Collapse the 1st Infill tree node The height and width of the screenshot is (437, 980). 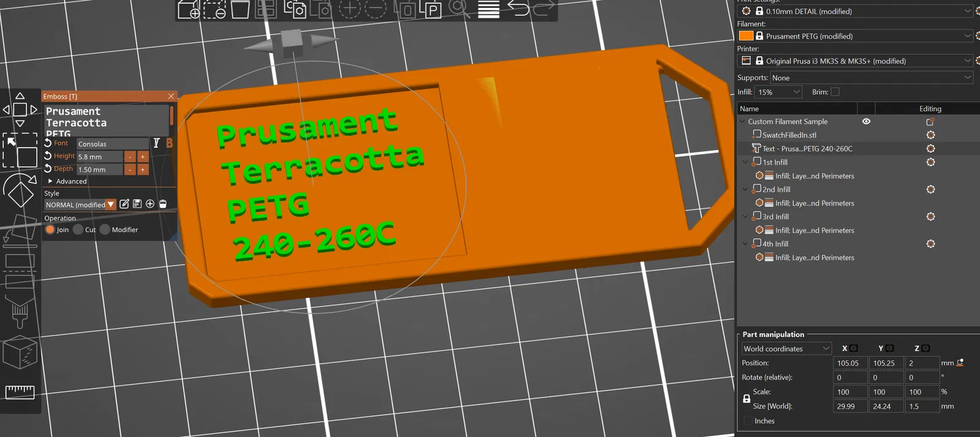745,162
